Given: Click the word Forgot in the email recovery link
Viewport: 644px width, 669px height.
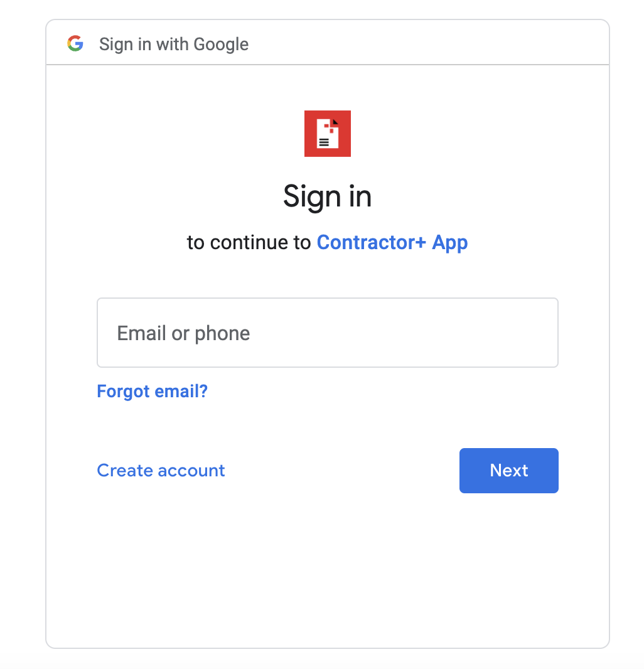Looking at the screenshot, I should 123,391.
